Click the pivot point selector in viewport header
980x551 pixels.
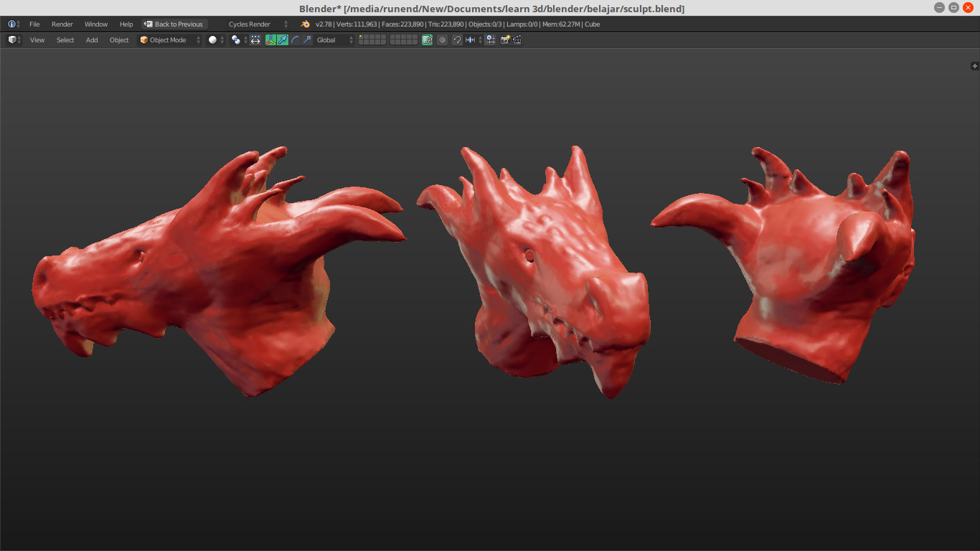pyautogui.click(x=236, y=39)
